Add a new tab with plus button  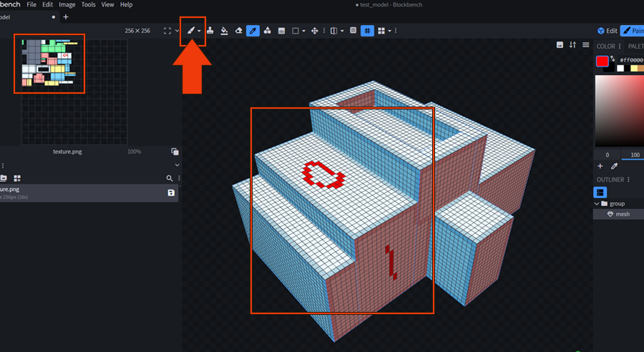pos(66,16)
